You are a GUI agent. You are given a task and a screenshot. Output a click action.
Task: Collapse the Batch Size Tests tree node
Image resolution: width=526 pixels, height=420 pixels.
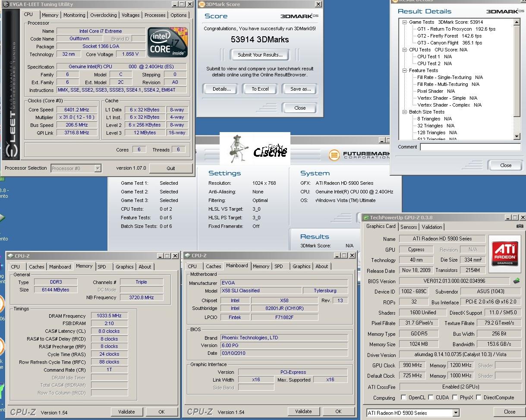(405, 112)
